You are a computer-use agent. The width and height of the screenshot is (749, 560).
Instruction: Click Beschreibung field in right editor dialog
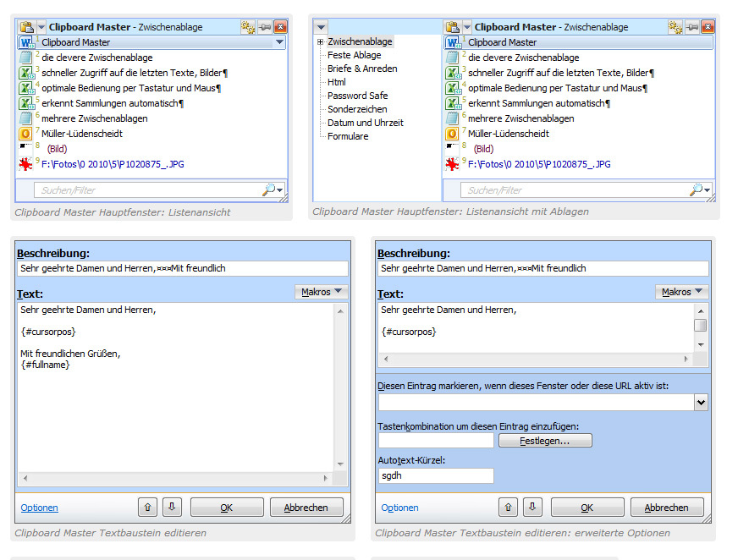click(x=543, y=268)
